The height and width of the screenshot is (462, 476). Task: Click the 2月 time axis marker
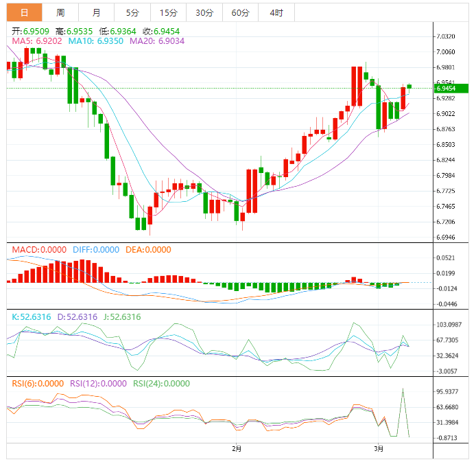[237, 449]
